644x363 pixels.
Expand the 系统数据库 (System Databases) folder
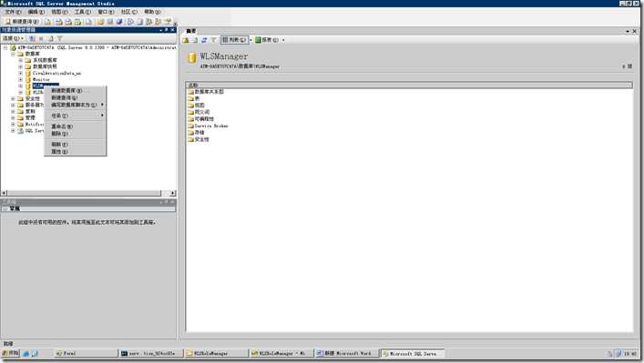(x=21, y=60)
